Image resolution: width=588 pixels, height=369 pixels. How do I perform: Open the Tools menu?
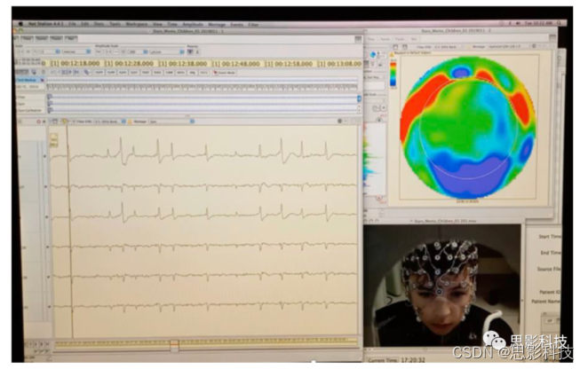(x=115, y=24)
